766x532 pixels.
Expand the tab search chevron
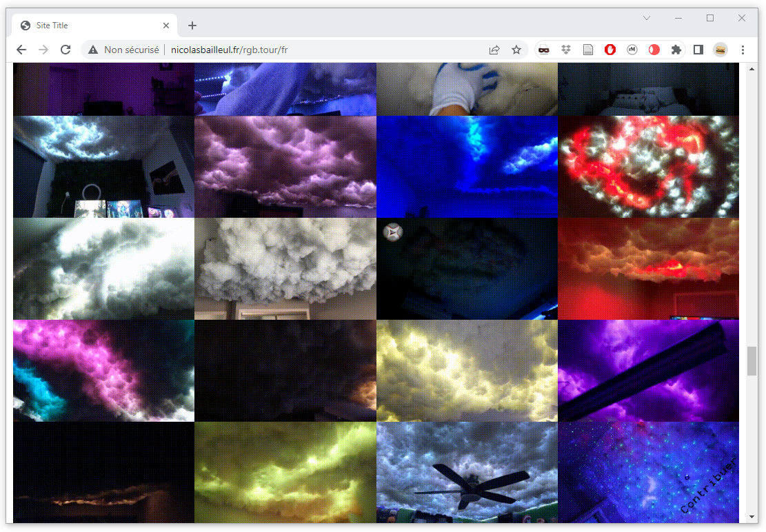(647, 18)
